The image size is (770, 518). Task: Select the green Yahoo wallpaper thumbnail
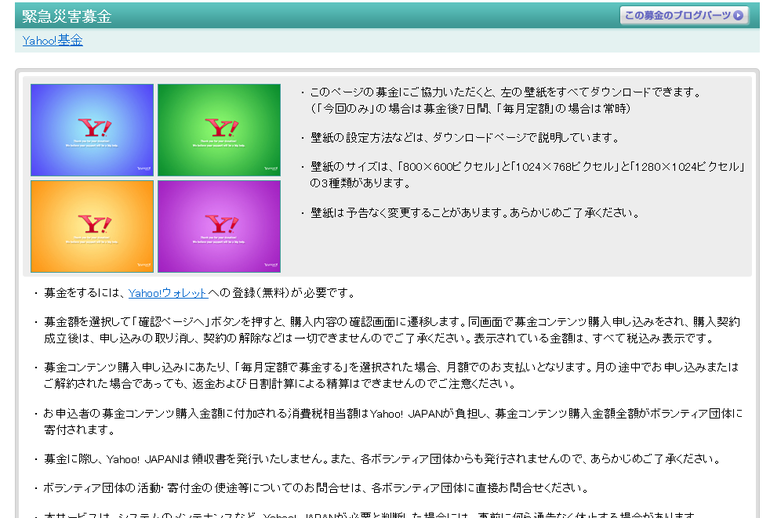click(x=219, y=130)
